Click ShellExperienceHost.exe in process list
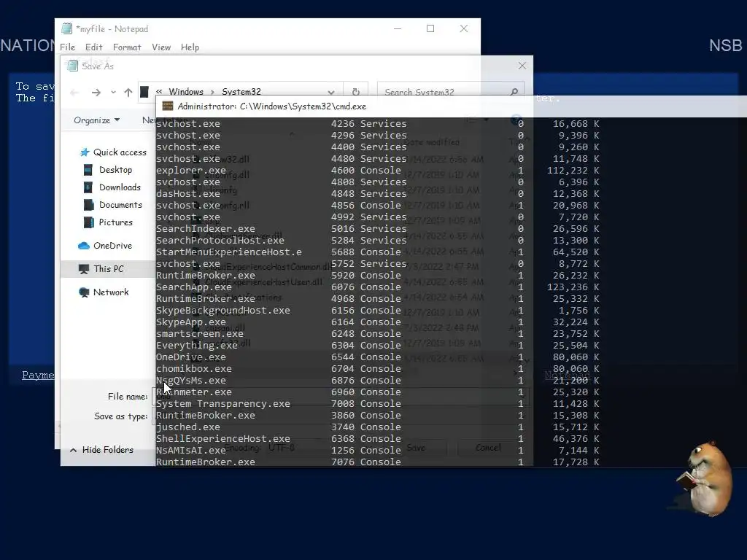 click(223, 438)
